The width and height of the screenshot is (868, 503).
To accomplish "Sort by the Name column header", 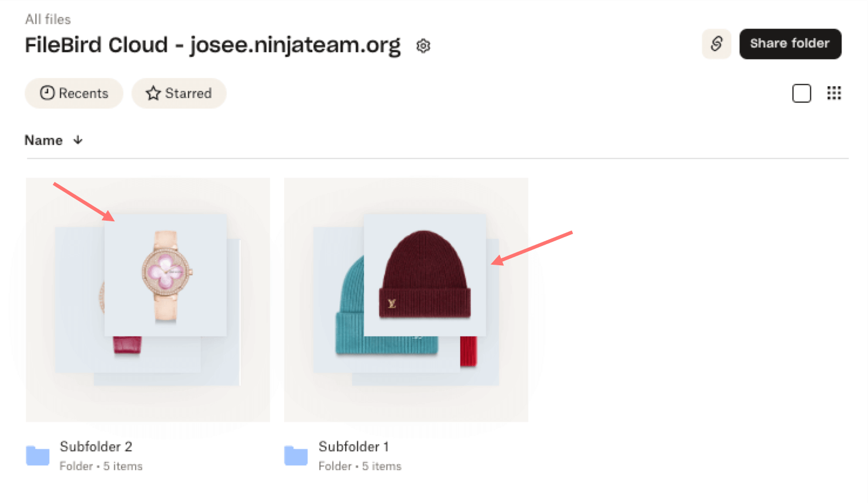I will 43,140.
